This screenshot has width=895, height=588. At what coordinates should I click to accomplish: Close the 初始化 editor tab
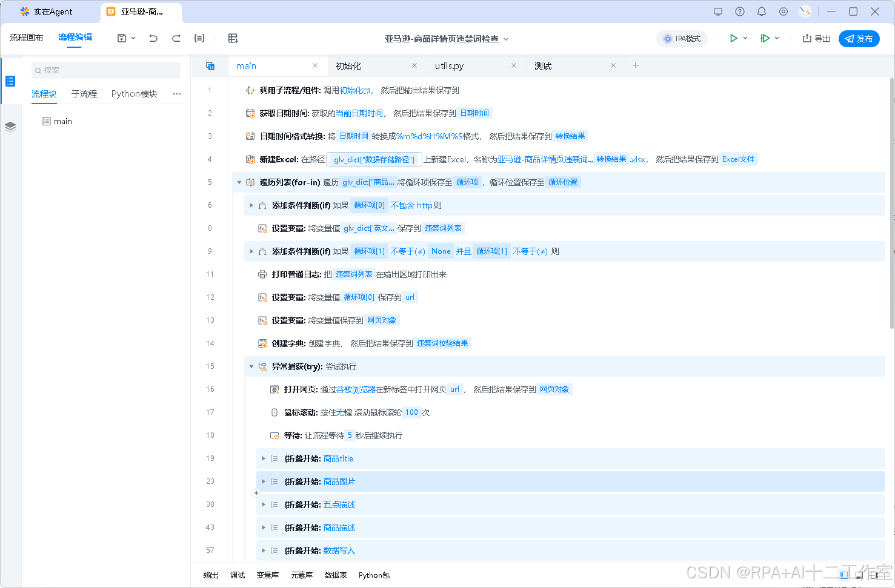[x=414, y=65]
